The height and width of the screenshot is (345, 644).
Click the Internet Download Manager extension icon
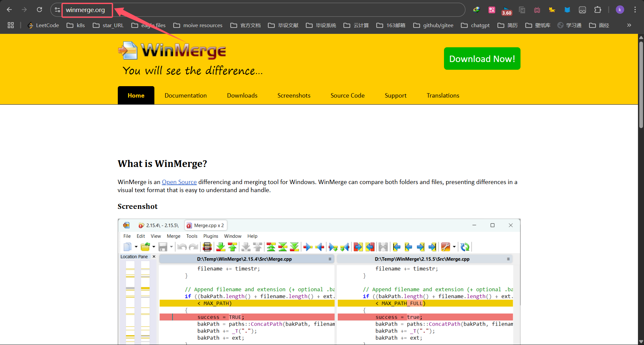pyautogui.click(x=477, y=10)
